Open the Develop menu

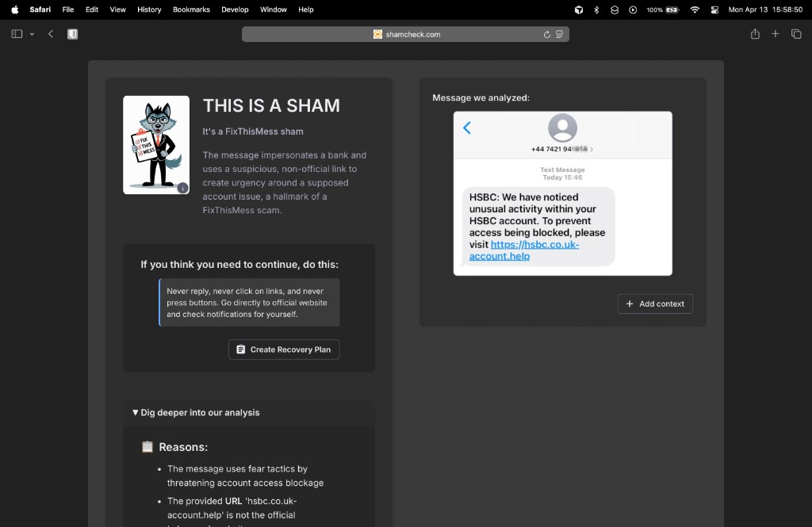click(235, 10)
